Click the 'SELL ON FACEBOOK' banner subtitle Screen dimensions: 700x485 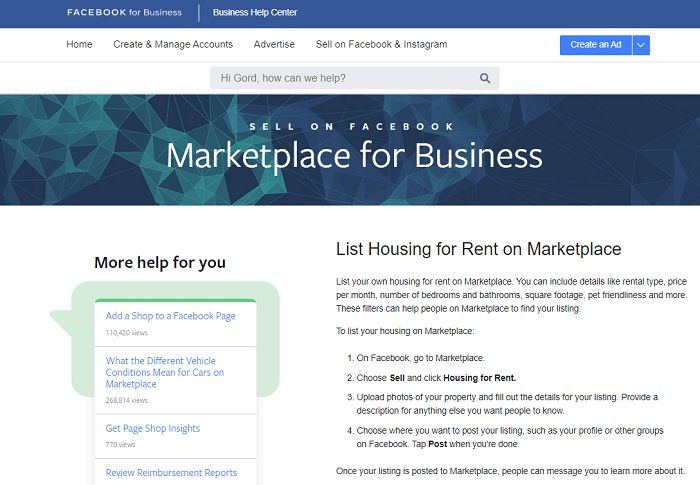pos(352,127)
